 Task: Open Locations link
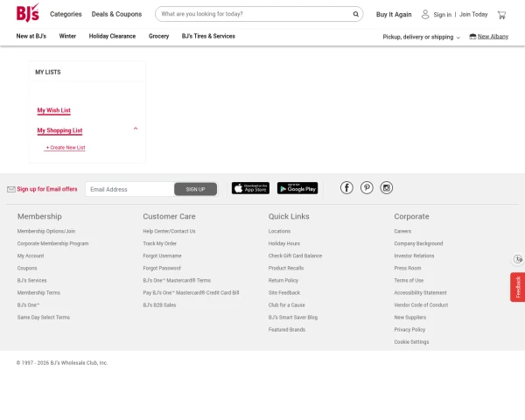(279, 231)
